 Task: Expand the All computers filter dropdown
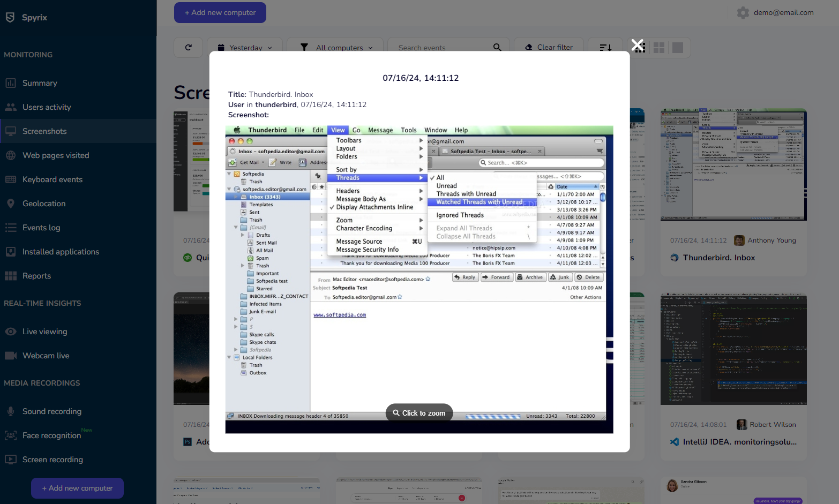(x=335, y=47)
